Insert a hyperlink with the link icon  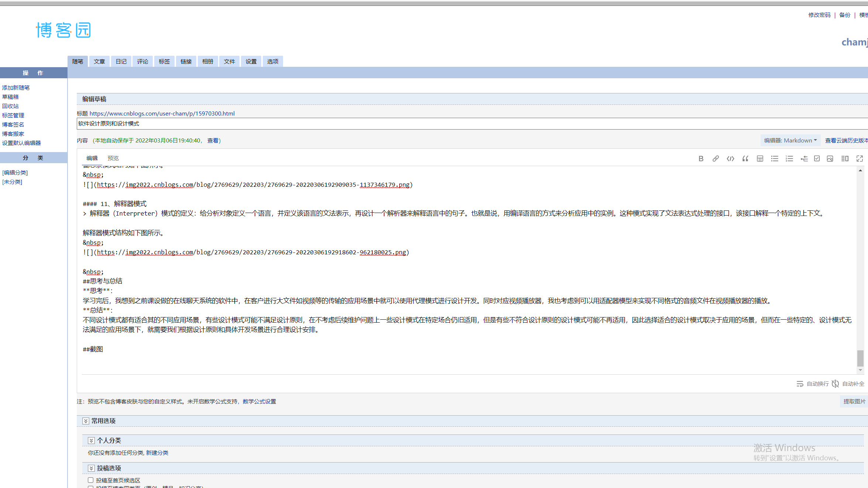click(716, 159)
